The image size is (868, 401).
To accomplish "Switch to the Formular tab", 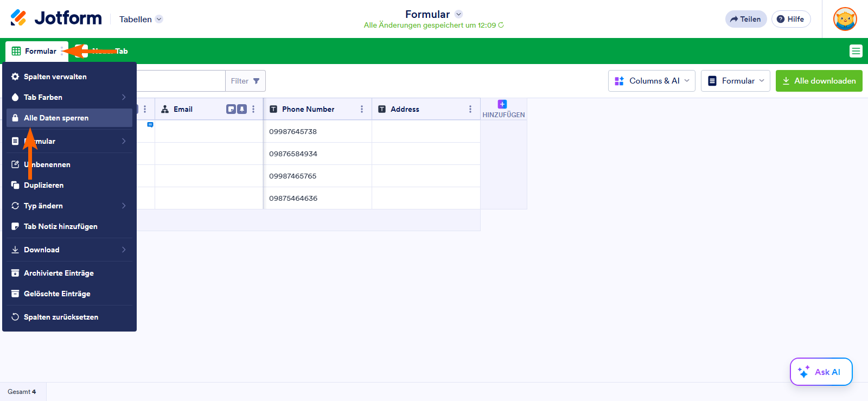I will click(36, 51).
